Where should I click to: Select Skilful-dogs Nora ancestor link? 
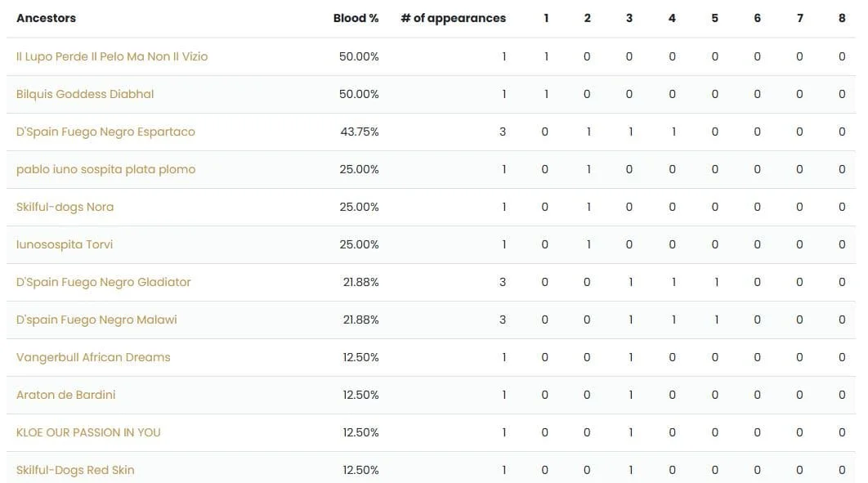[x=65, y=207]
